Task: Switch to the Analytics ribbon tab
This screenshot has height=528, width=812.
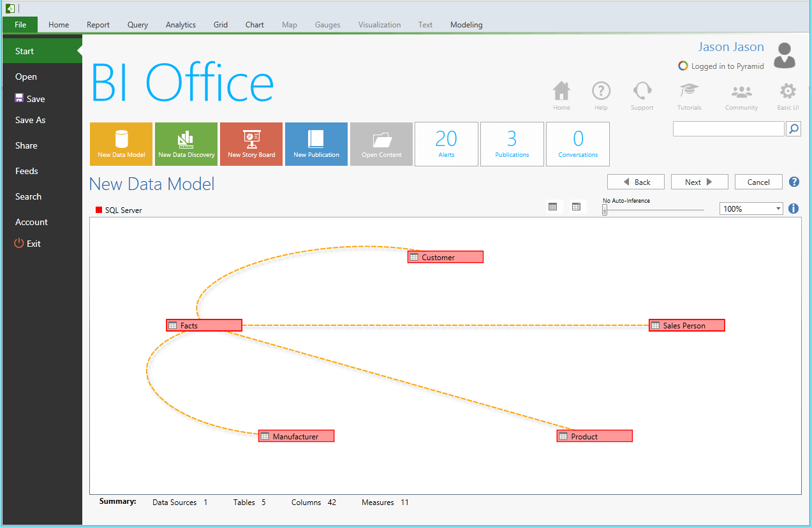Action: click(x=181, y=25)
